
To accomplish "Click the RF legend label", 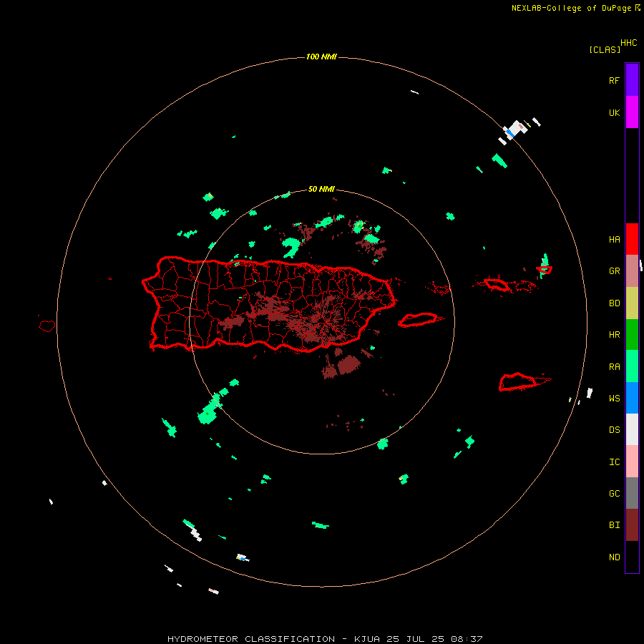I will pos(614,80).
